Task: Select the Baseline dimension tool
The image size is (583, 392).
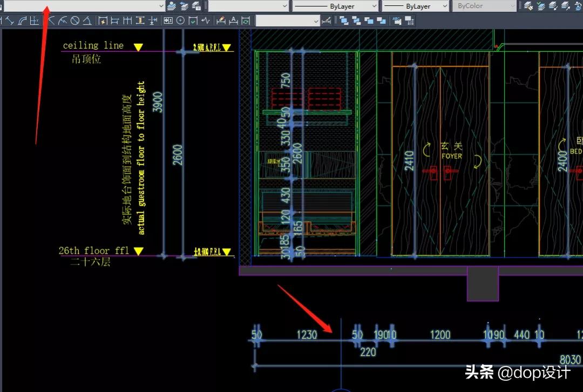Action: [115, 21]
